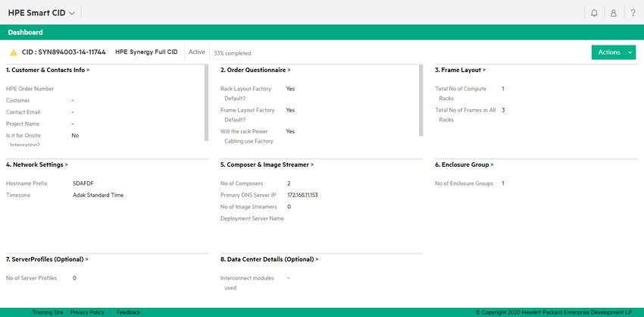The height and width of the screenshot is (317, 644).
Task: Click the No of Composers label
Action: pos(242,184)
